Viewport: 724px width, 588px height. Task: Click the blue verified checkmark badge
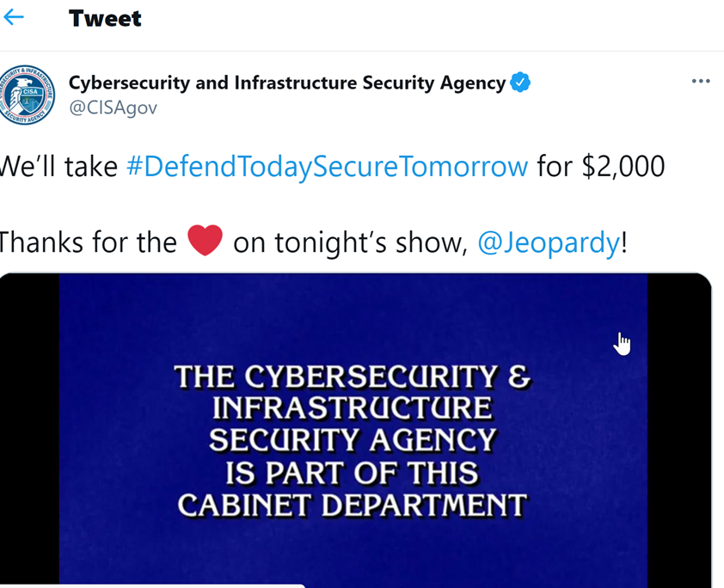[520, 83]
